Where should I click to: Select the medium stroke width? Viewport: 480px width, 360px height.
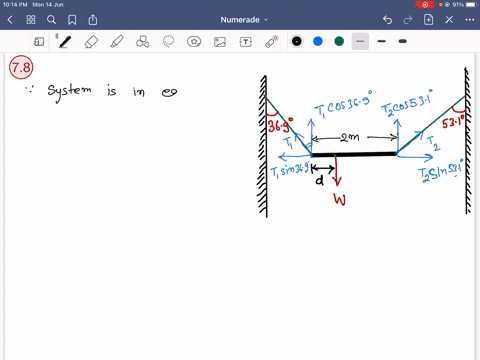(x=382, y=41)
